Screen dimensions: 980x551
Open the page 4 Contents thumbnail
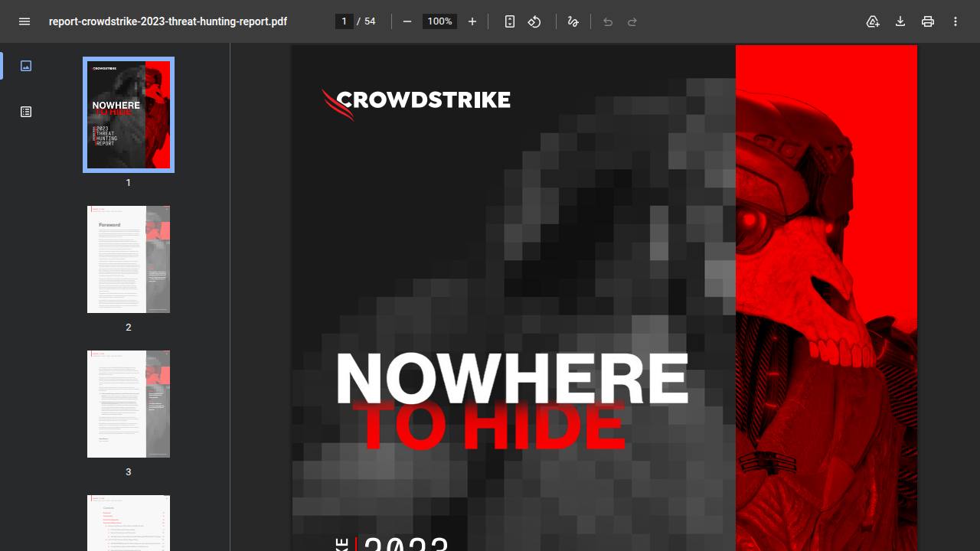pos(129,523)
